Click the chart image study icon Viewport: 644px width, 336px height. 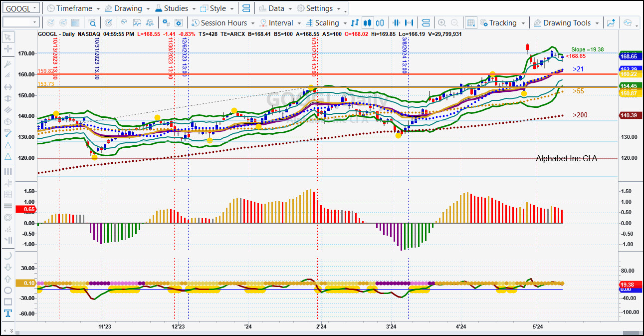tap(137, 23)
